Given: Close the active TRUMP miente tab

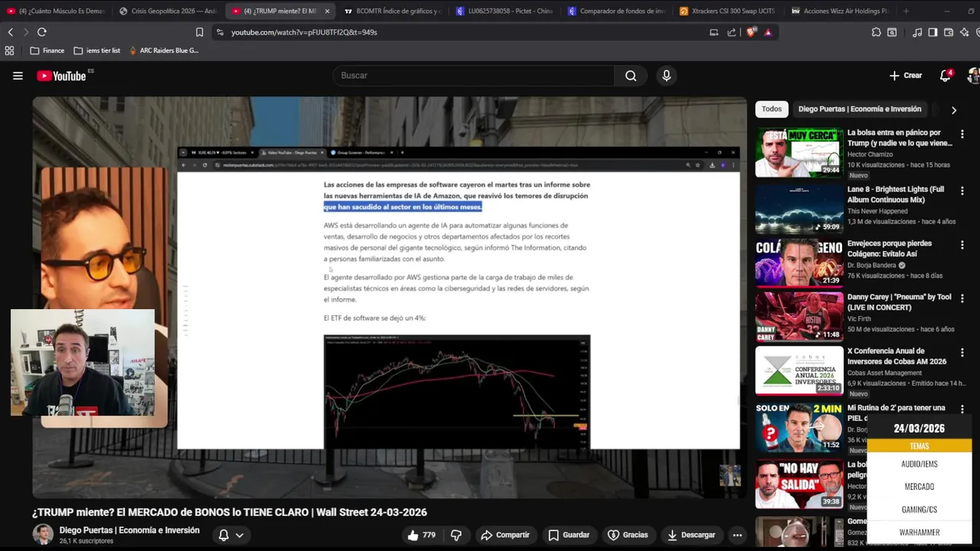Looking at the screenshot, I should tap(327, 11).
